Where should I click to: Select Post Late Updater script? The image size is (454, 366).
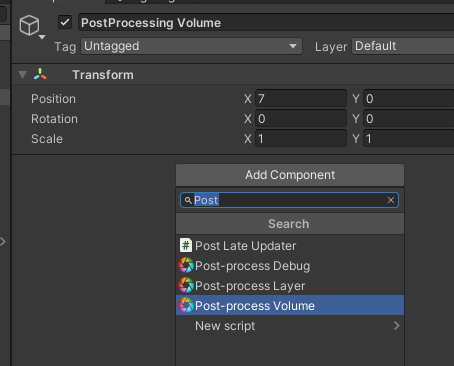(290, 246)
